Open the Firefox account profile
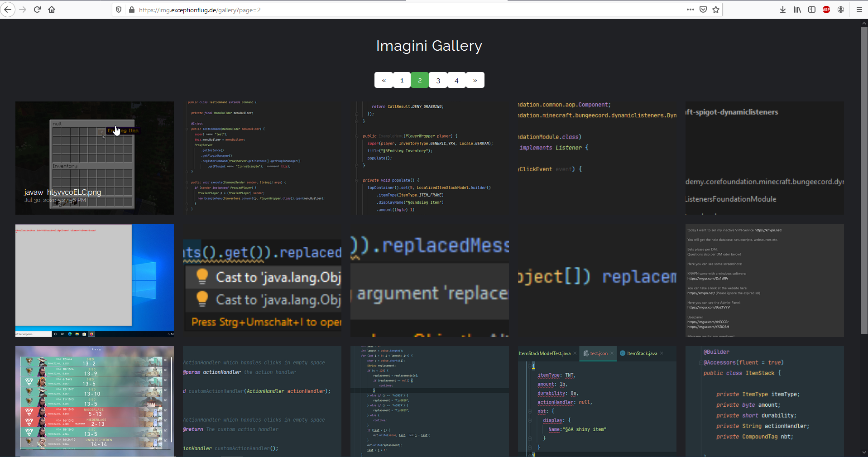 click(841, 10)
